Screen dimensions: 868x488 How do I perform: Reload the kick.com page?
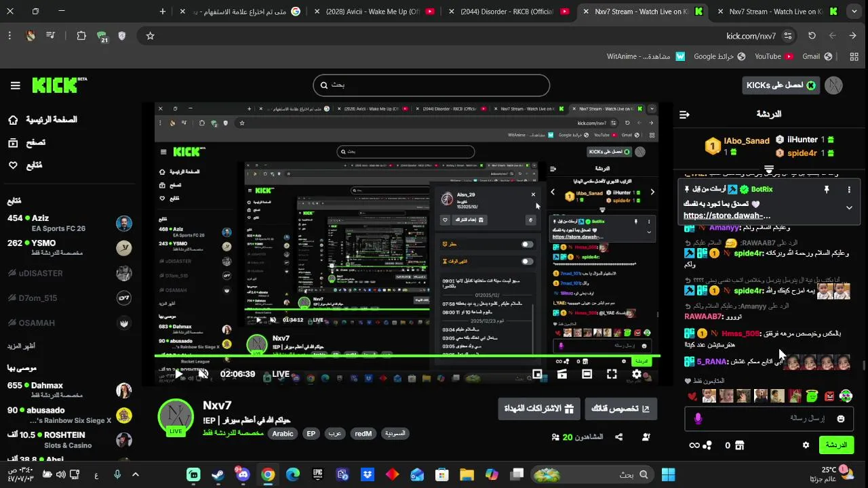(812, 36)
